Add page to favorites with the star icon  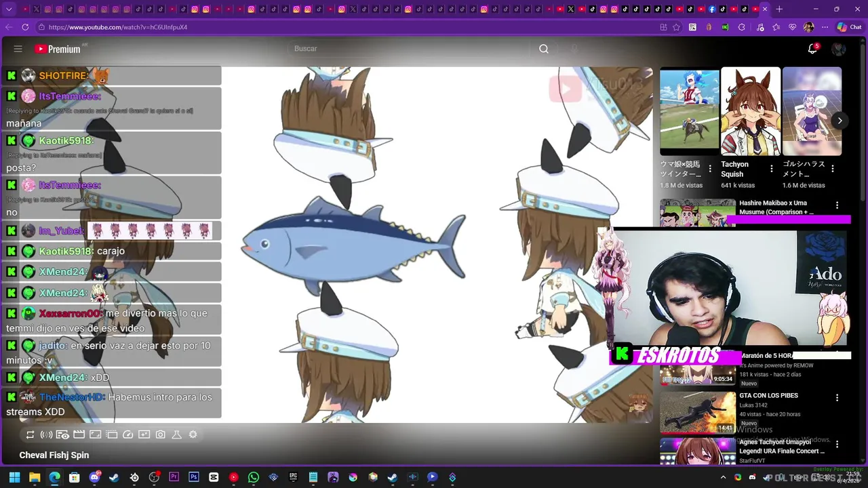[676, 27]
